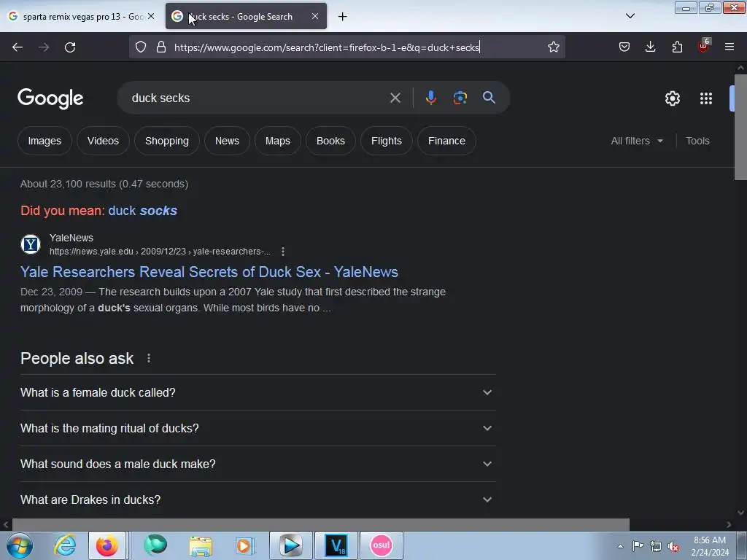This screenshot has width=747, height=560.
Task: Start voice search with the microphone
Action: point(430,98)
